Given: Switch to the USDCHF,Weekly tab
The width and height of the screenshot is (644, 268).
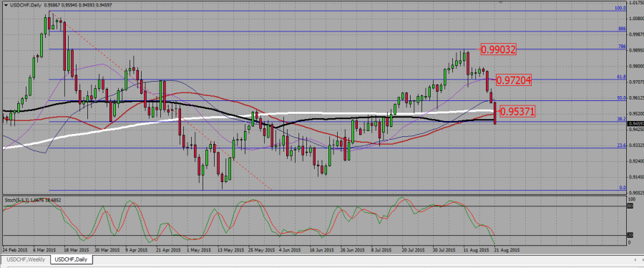Looking at the screenshot, I should point(26,260).
